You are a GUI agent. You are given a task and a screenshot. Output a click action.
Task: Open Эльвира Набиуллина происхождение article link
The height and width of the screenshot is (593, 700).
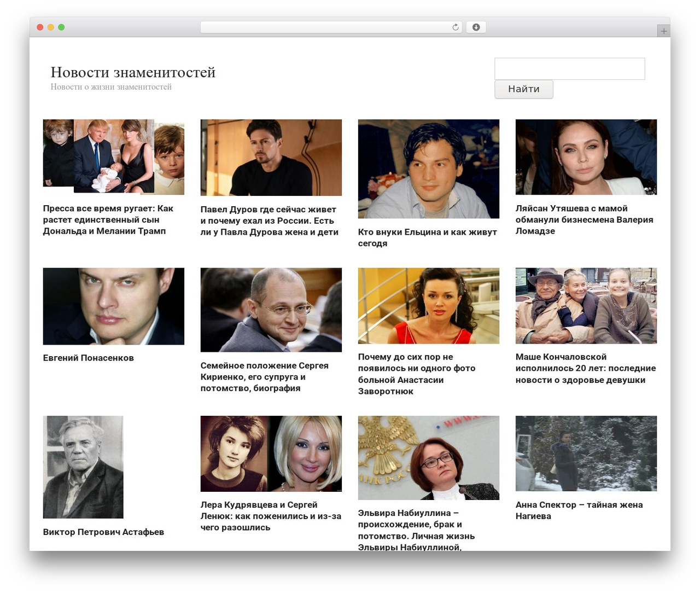pos(416,530)
